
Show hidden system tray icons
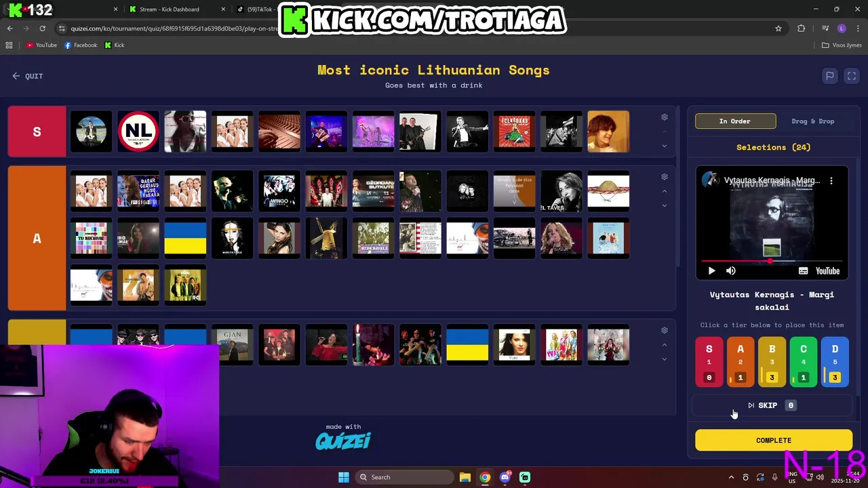[731, 477]
